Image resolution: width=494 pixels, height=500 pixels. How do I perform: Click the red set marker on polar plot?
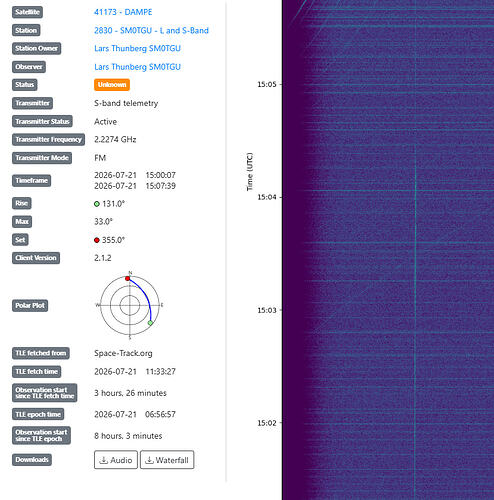(128, 278)
